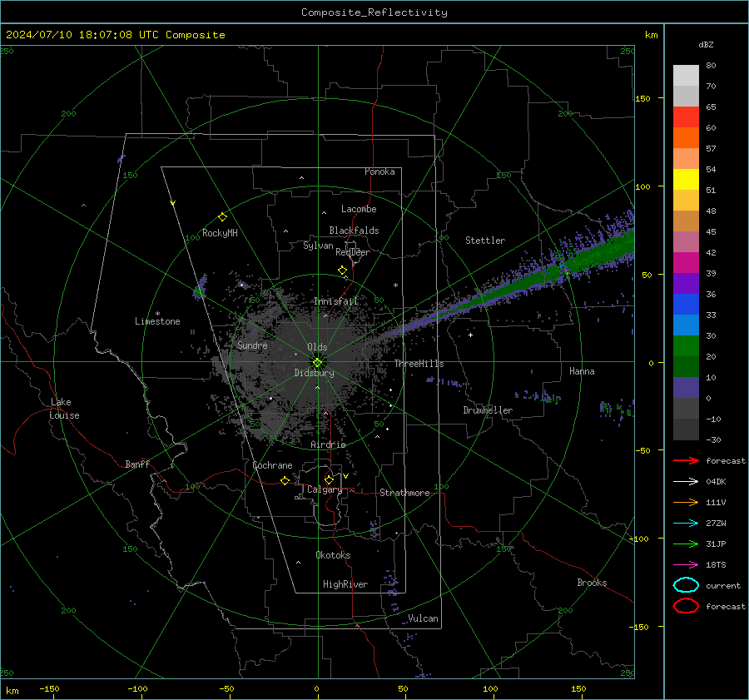This screenshot has height=700, width=749.
Task: Select the dark orange 57-60 dBZ swatch
Action: pos(686,138)
